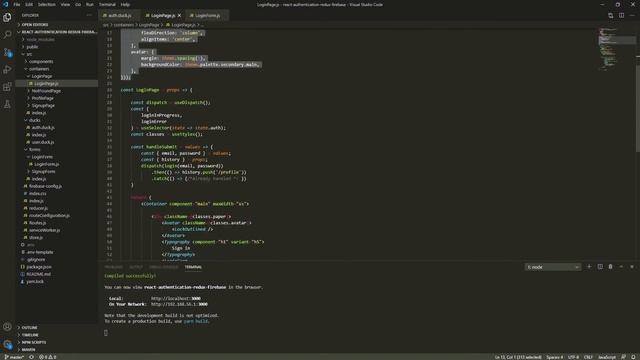
Task: Maximize the terminal panel size
Action: [621, 267]
